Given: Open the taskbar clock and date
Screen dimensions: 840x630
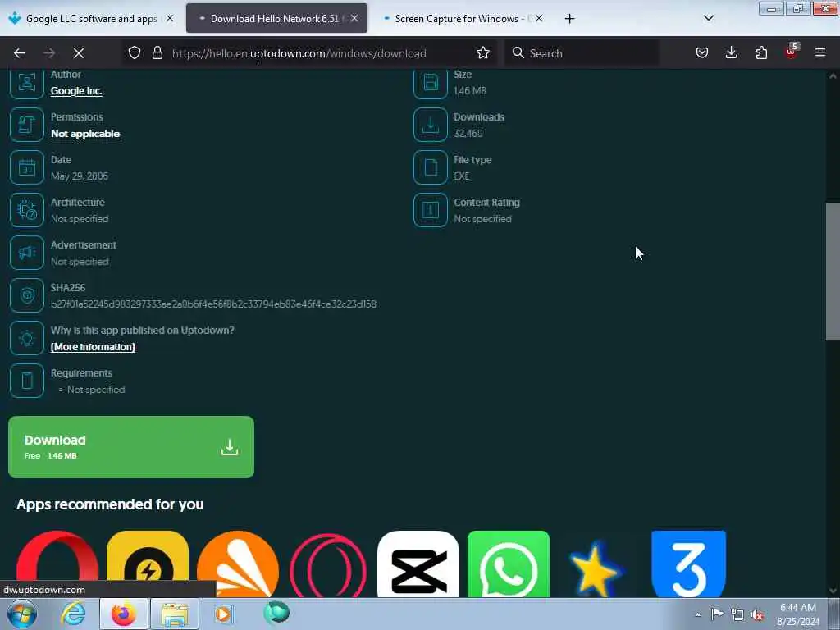Looking at the screenshot, I should click(x=798, y=614).
